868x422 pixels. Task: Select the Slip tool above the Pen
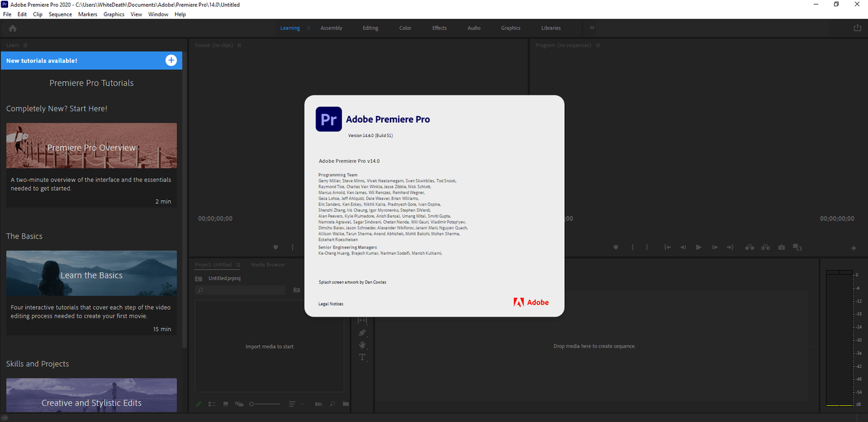362,320
